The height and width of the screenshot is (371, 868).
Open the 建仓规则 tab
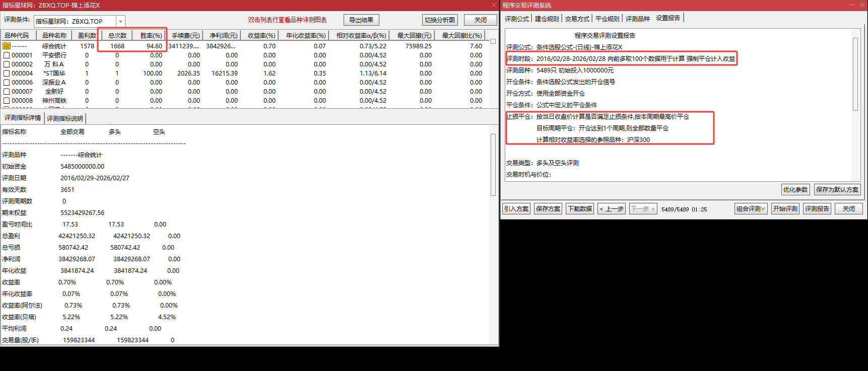point(547,19)
